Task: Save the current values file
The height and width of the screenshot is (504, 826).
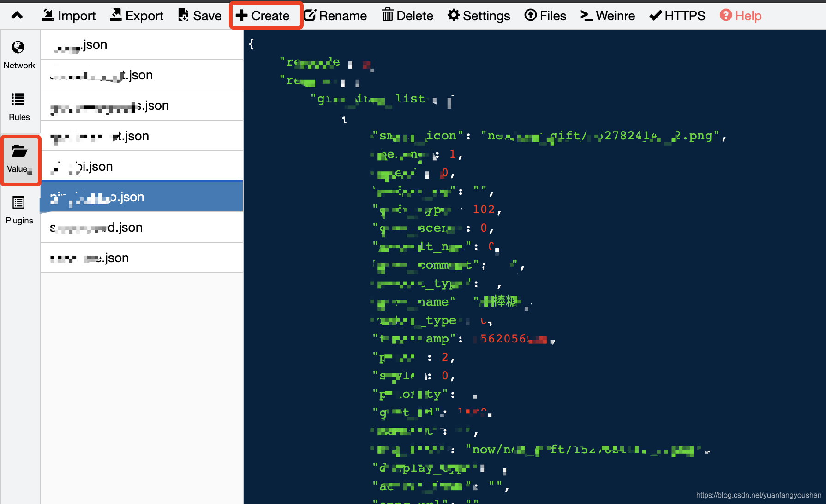Action: (x=199, y=16)
